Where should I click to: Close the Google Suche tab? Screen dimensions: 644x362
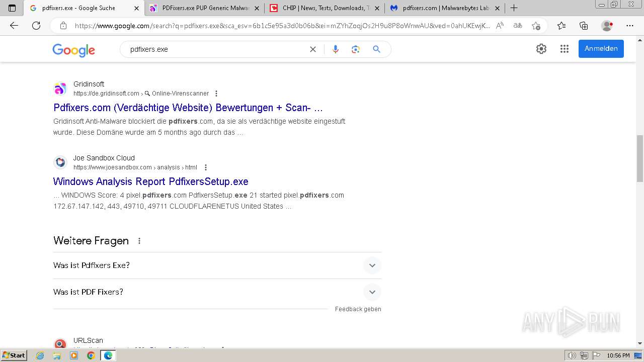[136, 8]
